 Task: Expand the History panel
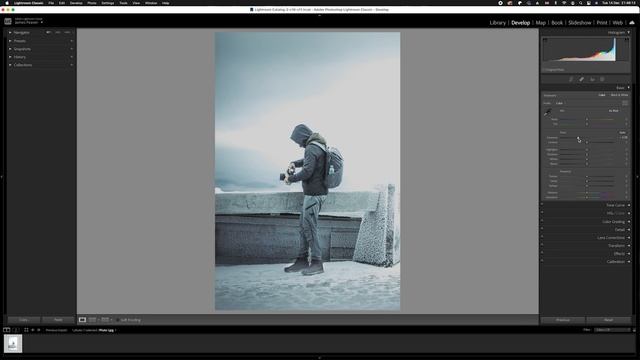click(x=10, y=57)
